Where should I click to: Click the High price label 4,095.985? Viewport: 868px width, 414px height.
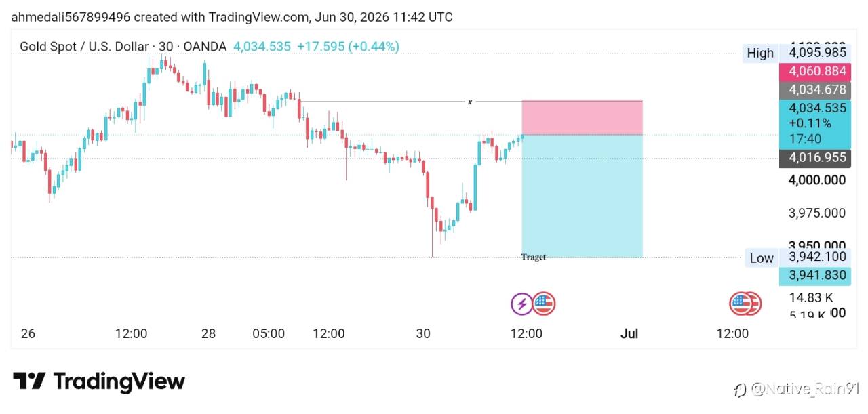[816, 52]
